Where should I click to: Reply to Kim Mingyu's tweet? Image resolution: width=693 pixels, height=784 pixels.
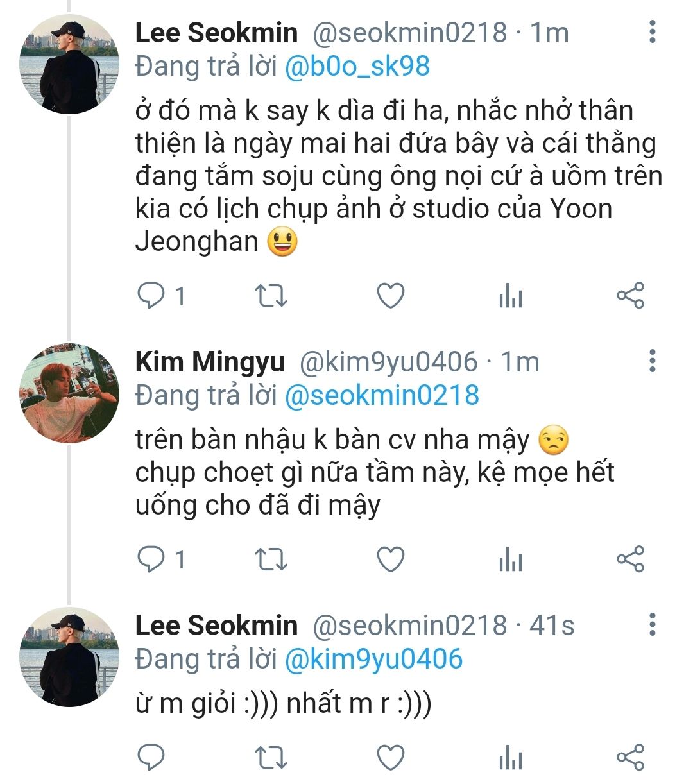[152, 559]
